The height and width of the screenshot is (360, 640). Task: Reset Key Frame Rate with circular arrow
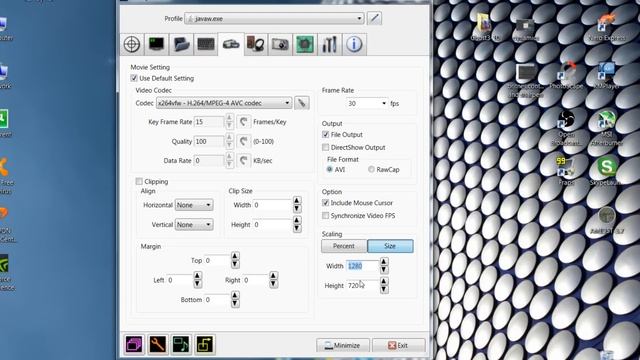click(244, 122)
